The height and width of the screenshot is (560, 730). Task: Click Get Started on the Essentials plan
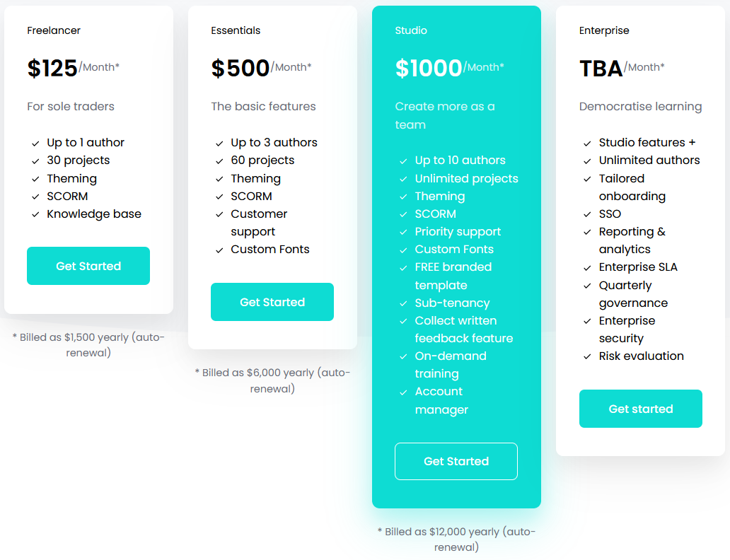pyautogui.click(x=272, y=301)
